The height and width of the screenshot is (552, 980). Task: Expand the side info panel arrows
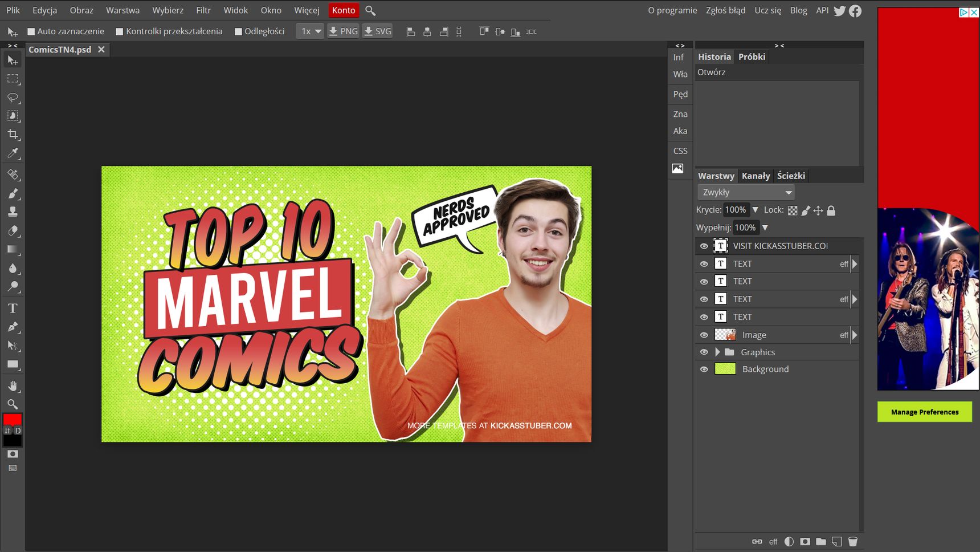680,45
